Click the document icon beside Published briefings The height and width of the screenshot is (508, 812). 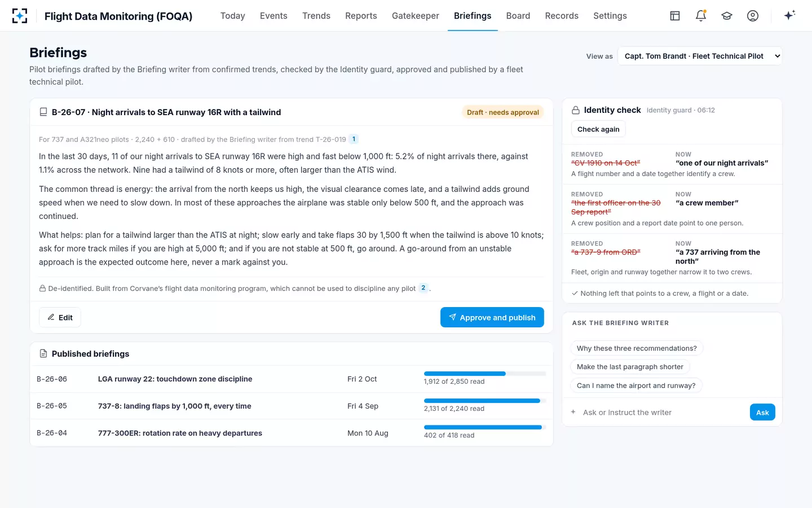pyautogui.click(x=43, y=354)
